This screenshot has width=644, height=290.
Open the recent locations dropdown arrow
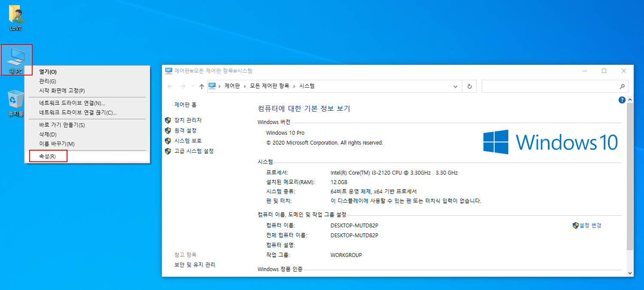(x=192, y=86)
